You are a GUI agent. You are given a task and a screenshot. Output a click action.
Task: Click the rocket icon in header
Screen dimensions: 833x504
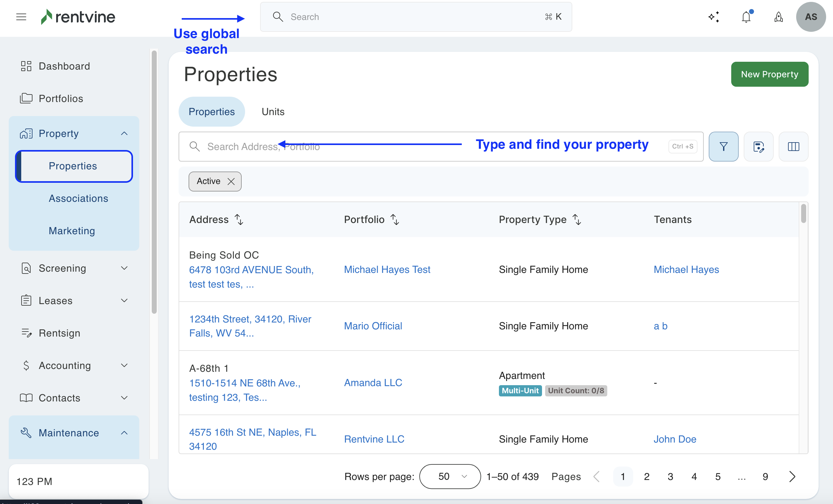click(x=778, y=17)
